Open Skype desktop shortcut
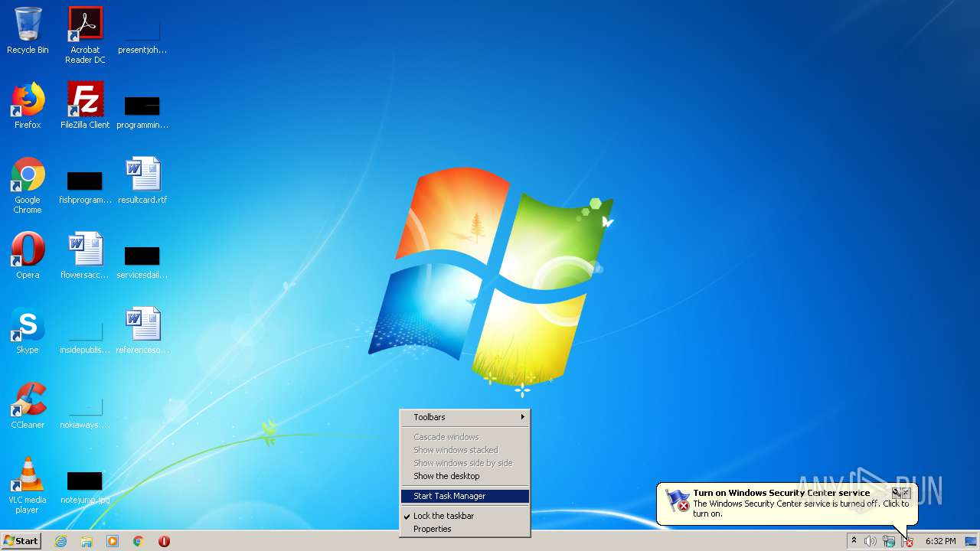 click(28, 331)
